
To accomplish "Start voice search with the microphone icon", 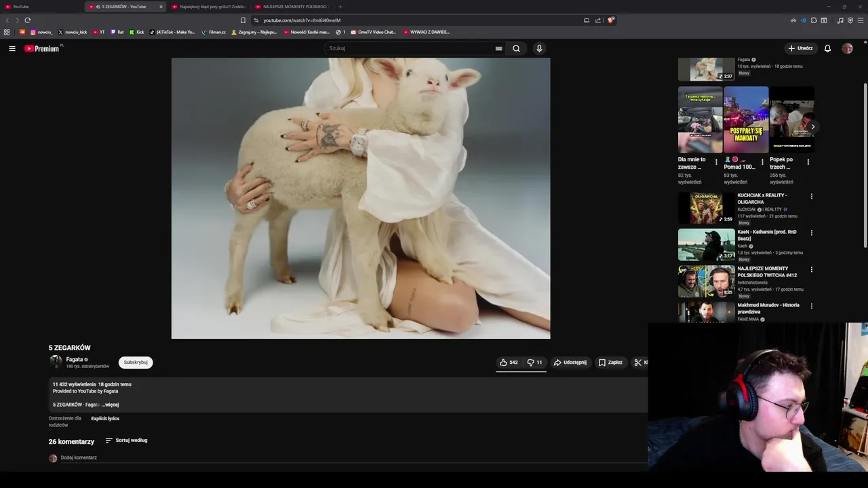I will tap(539, 48).
